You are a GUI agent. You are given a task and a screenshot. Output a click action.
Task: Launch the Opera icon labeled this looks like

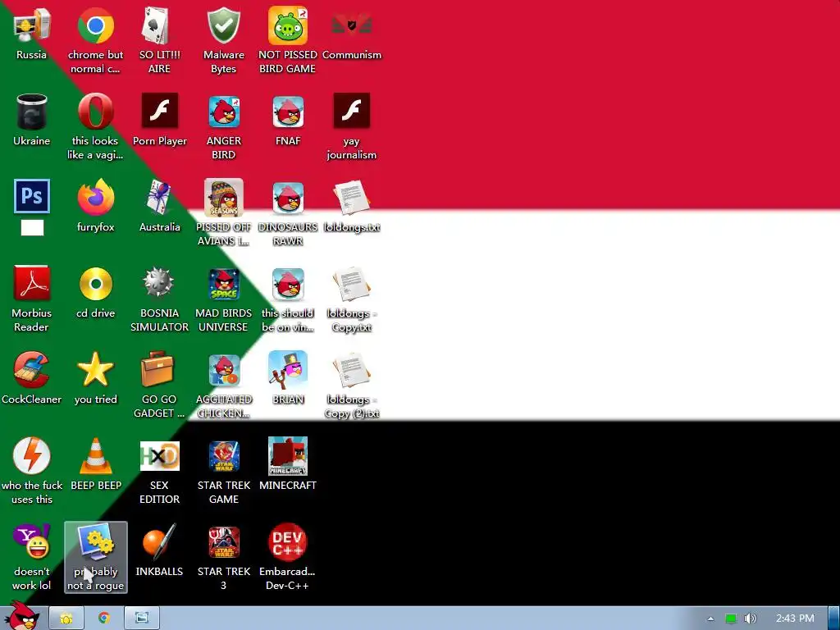[95, 112]
